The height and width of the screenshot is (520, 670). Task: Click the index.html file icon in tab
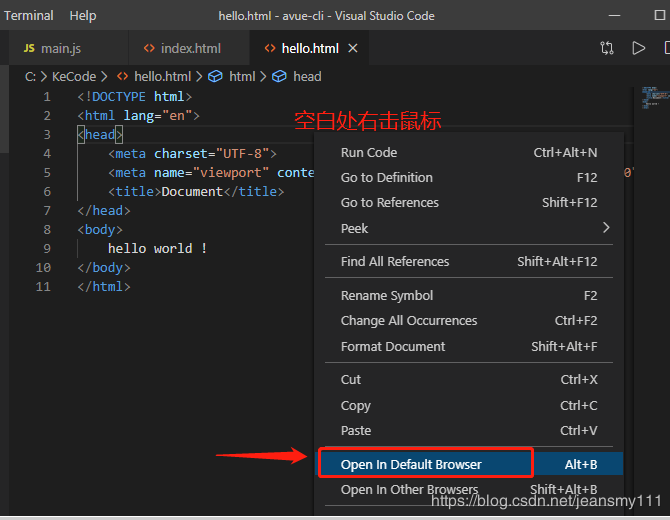[x=149, y=48]
